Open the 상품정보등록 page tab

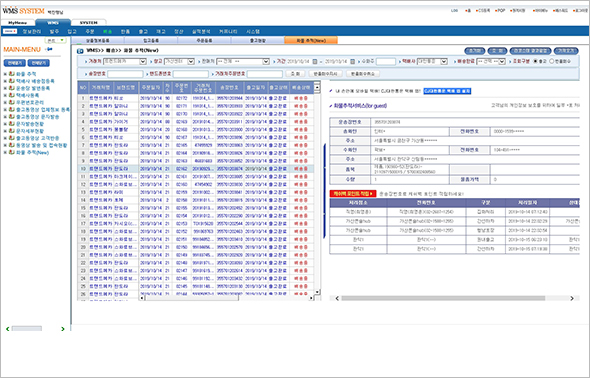[x=98, y=40]
